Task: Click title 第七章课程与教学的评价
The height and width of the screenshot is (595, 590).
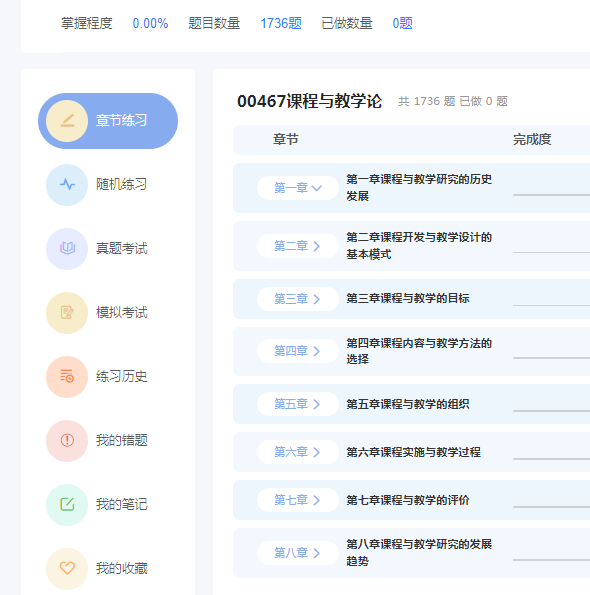Action: coord(408,500)
